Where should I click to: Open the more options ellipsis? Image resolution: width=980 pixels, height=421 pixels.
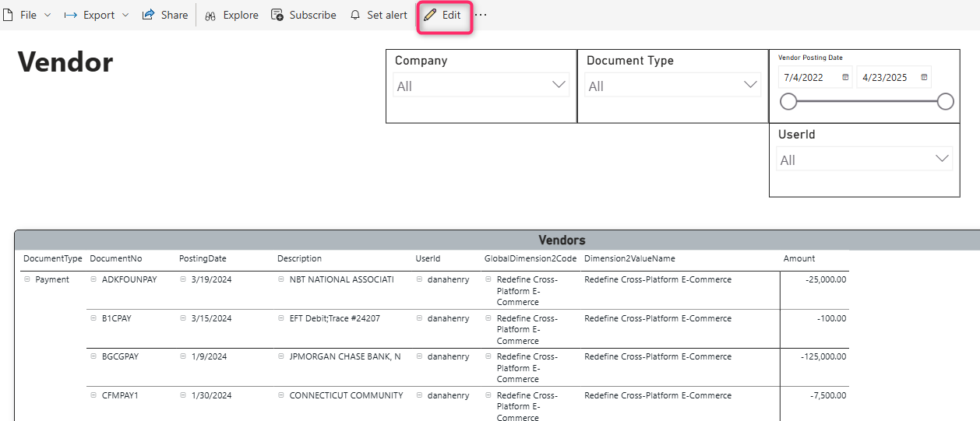[481, 15]
